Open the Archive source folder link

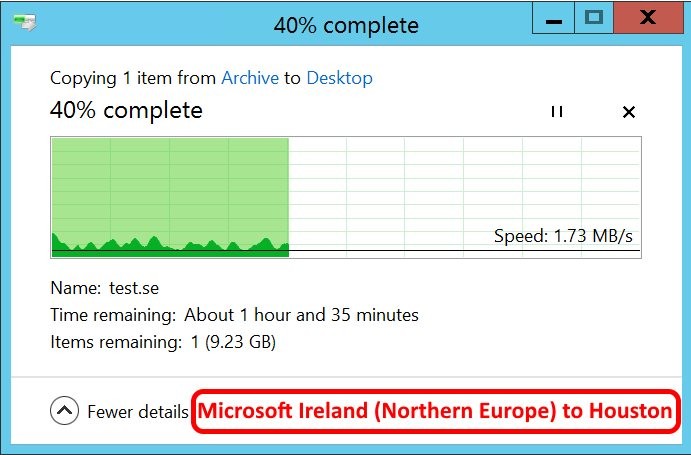pos(249,78)
